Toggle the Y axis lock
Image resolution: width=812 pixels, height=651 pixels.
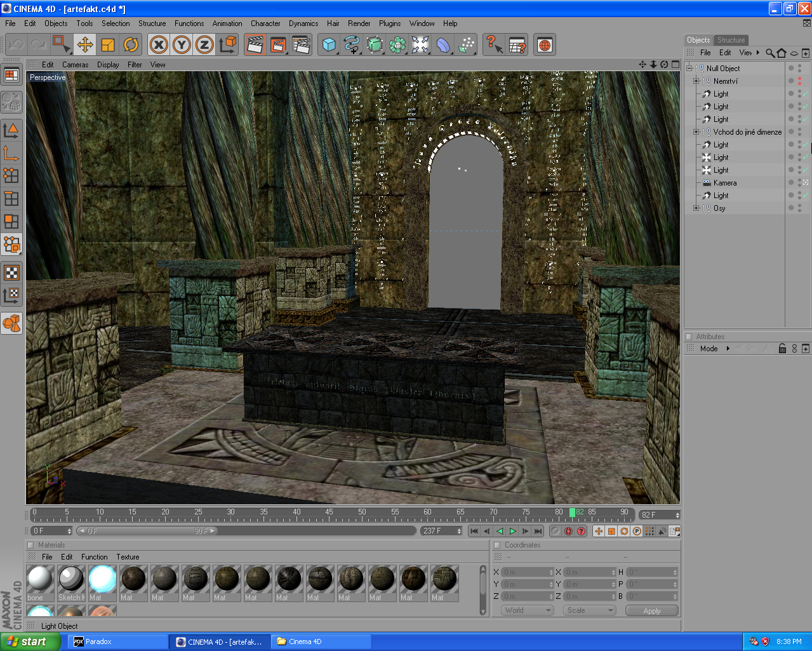[x=182, y=44]
